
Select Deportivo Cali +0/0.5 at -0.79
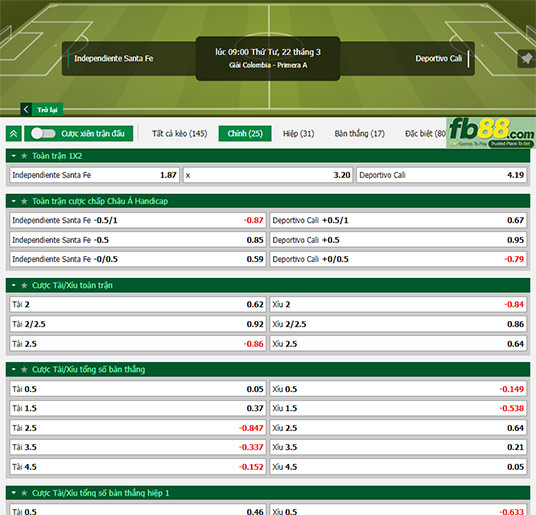click(398, 259)
